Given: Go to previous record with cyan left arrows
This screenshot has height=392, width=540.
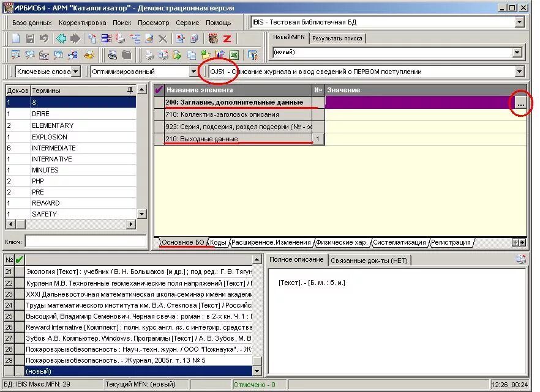Looking at the screenshot, I should tap(61, 39).
